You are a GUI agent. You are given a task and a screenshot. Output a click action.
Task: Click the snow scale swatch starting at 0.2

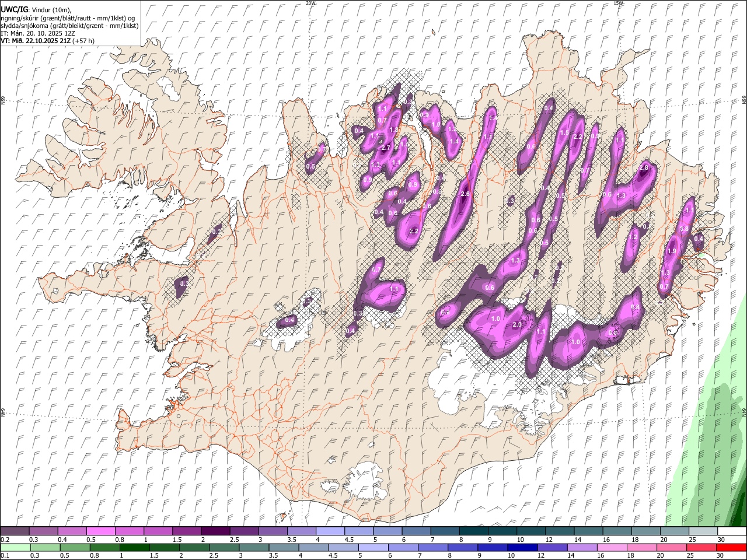[15, 531]
